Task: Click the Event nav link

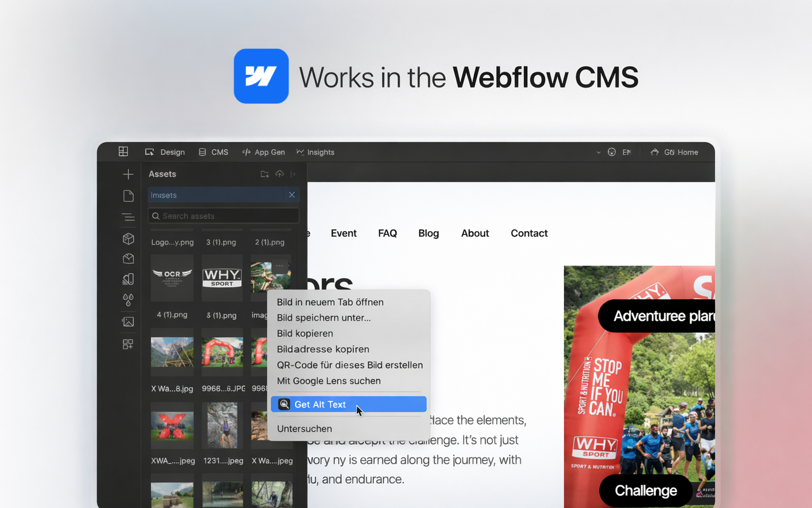Action: pos(344,233)
